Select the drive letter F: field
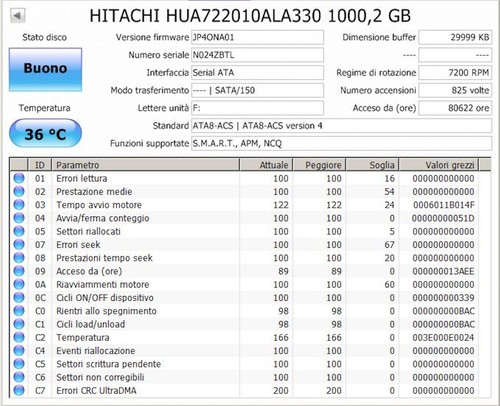This screenshot has width=500, height=406. [257, 108]
